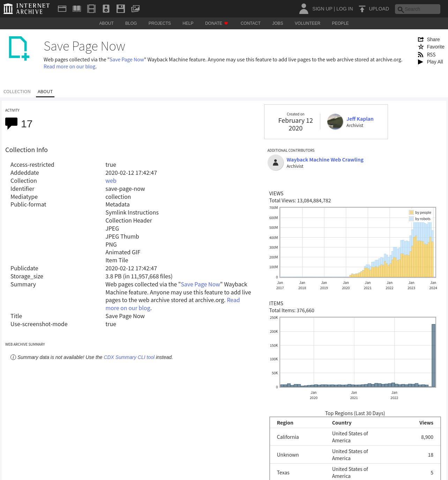Click the info icon beside summary notice
Screen dimensions: 448x480
click(x=13, y=357)
